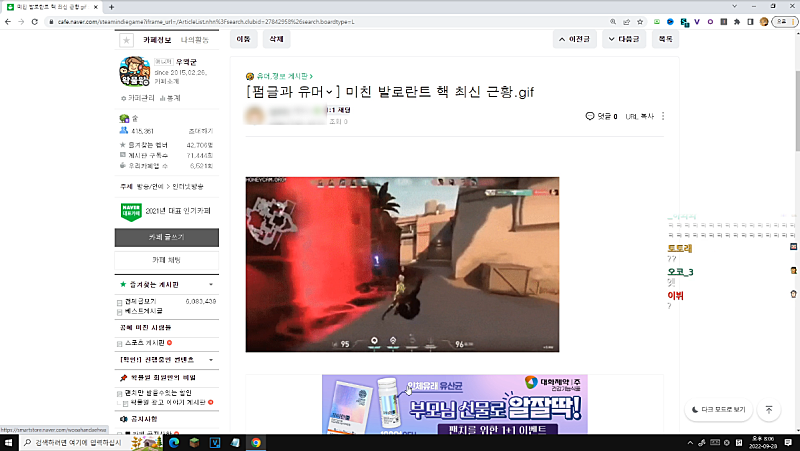800x451 pixels.
Task: Click the 카페 채팅 button
Action: click(166, 260)
